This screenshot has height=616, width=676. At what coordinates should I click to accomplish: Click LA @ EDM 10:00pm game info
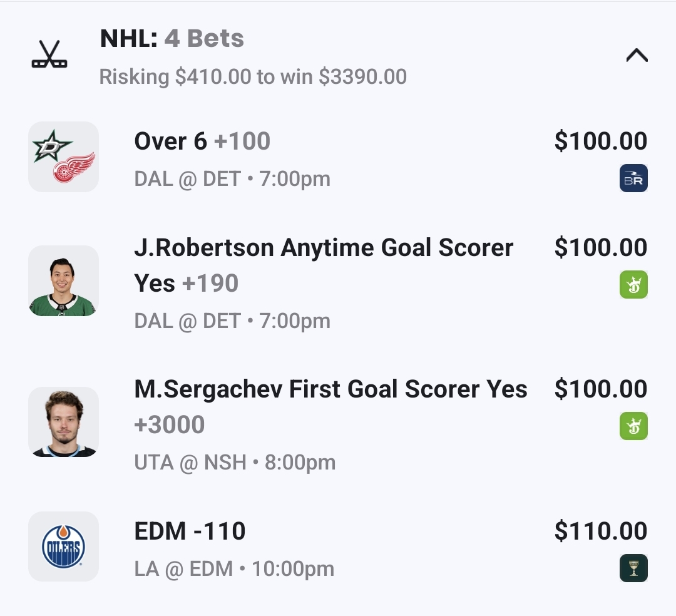(234, 569)
